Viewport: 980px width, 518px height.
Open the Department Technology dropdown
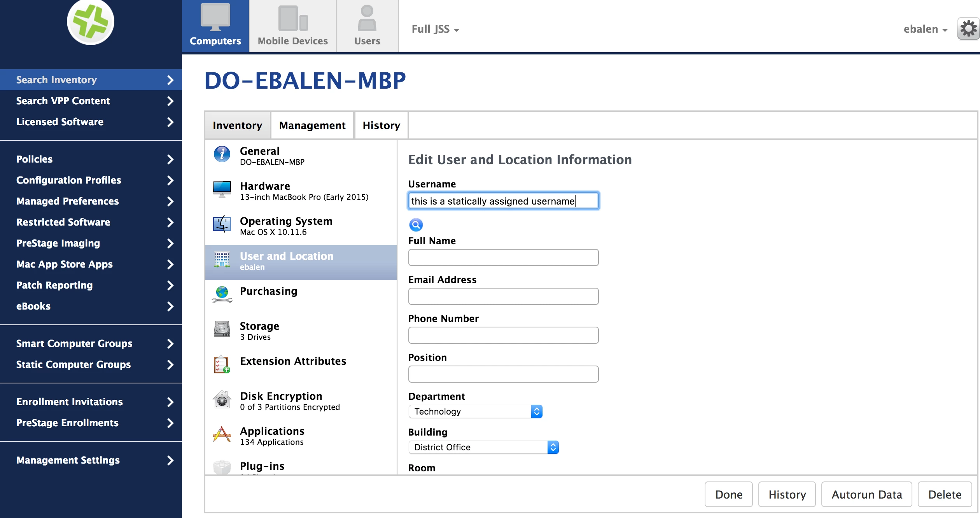tap(475, 411)
